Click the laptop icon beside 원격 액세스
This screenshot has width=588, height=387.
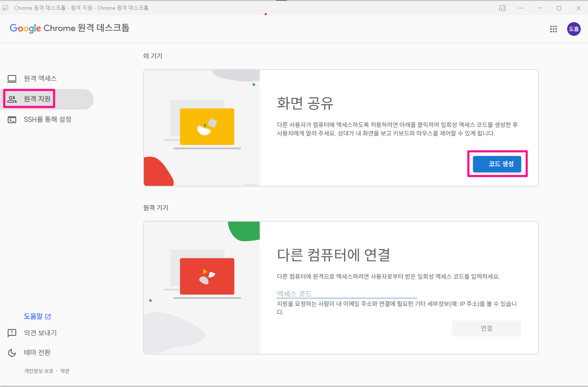tap(12, 78)
